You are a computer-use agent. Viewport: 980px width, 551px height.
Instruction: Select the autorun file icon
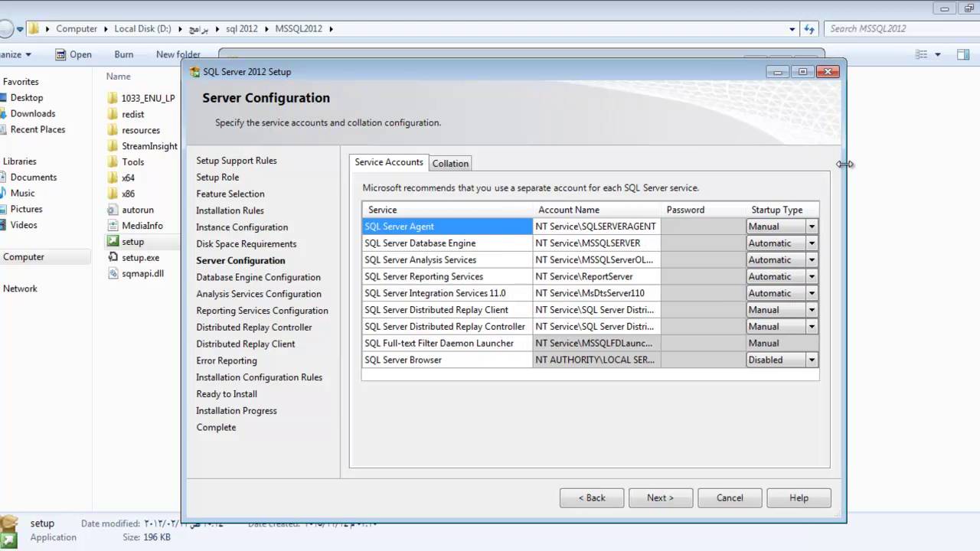(113, 210)
